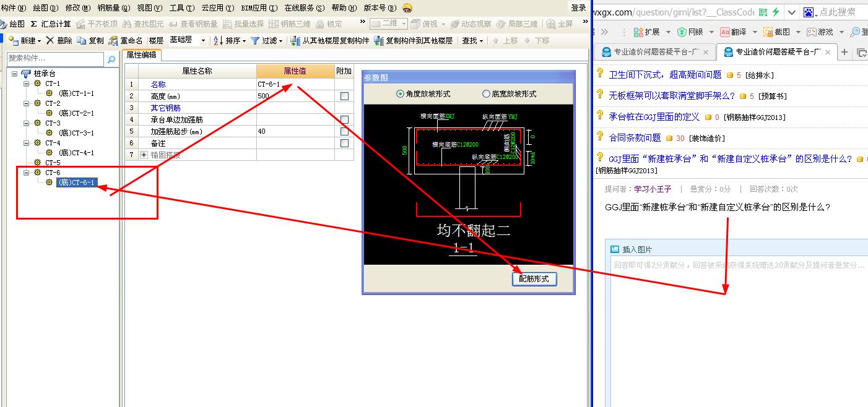Open link 无板框架可以套取满堂脚手架么?
Screen dimensions: 868x407
click(672, 96)
